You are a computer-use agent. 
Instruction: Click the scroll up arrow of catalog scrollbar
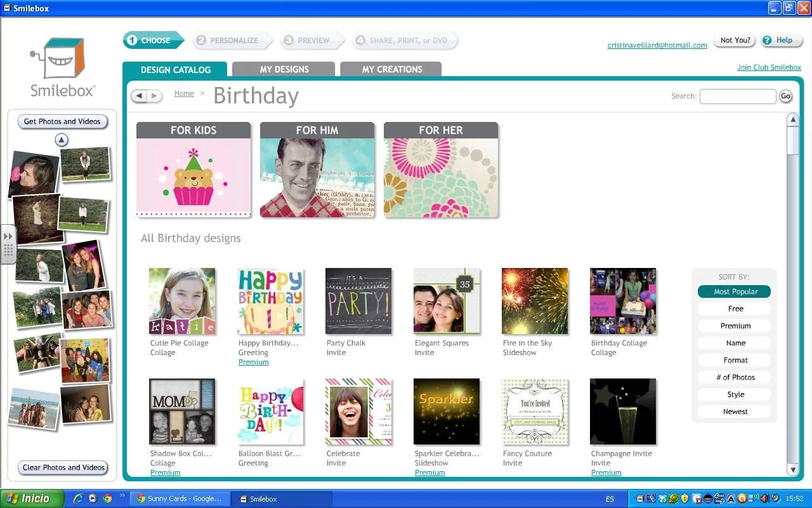[x=792, y=119]
